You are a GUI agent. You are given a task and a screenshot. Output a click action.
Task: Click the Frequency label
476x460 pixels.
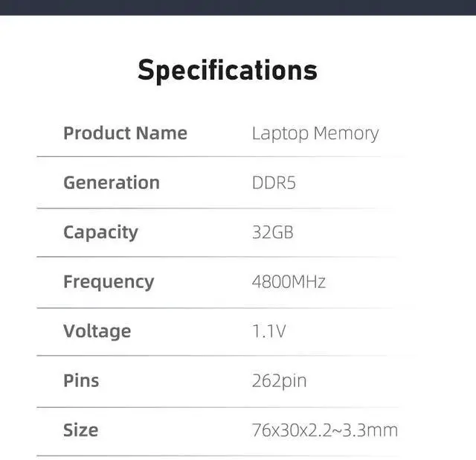(x=109, y=281)
